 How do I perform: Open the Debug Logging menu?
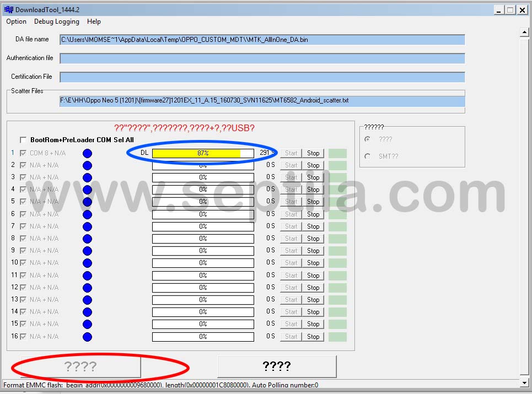pyautogui.click(x=56, y=21)
